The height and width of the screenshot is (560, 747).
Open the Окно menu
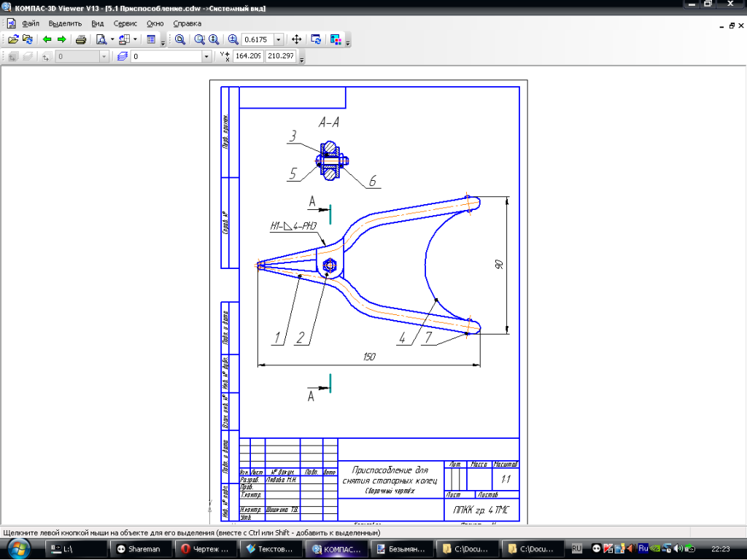(155, 23)
